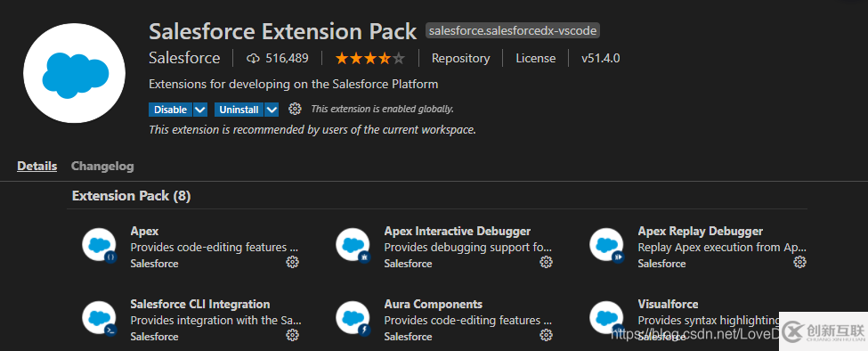
Task: Click 'Extensions for developing on the Salesforce Platform'
Action: click(x=294, y=84)
